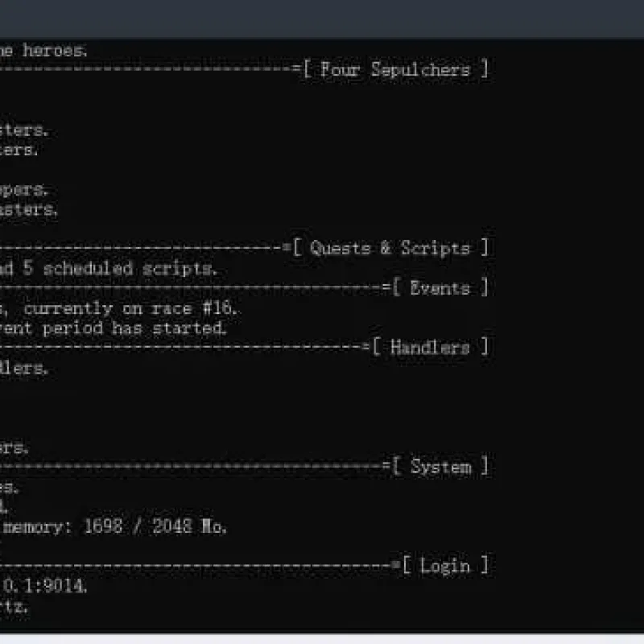
Task: Click the console window title bar
Action: (x=322, y=19)
